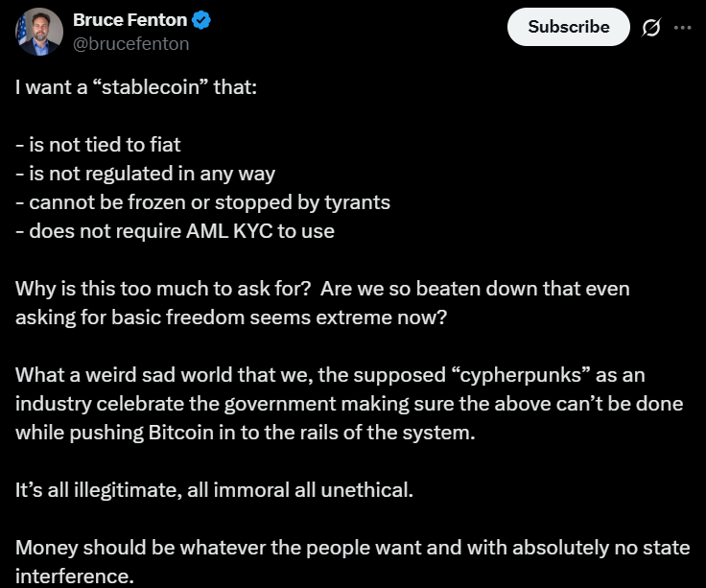Click "Why is this too much to ask for?"
This screenshot has width=706, height=588.
(163, 289)
